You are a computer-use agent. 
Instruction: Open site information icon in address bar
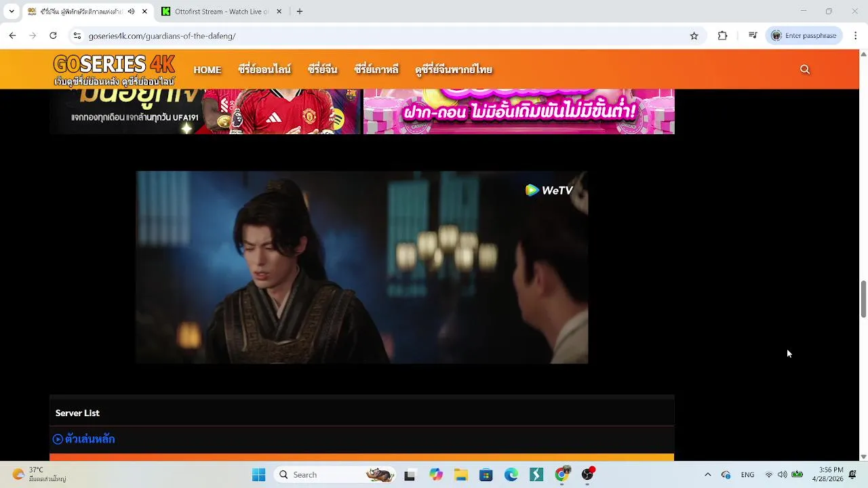[77, 36]
